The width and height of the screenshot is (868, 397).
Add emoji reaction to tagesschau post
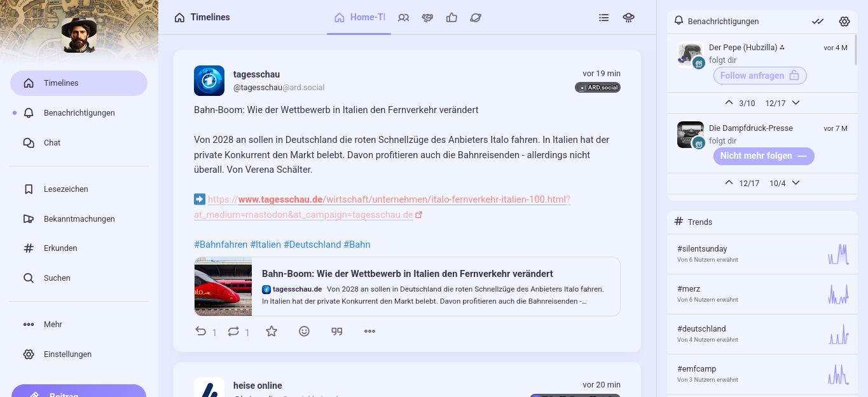click(304, 332)
